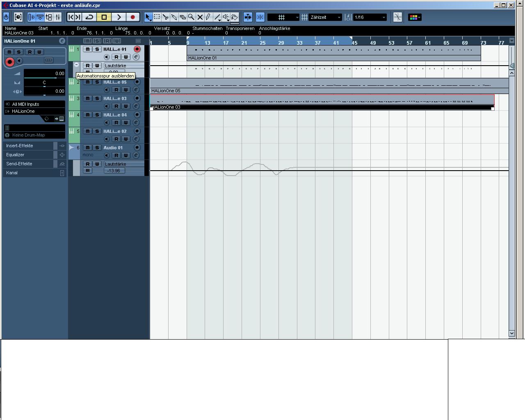Toggle the Show Info Line icon
This screenshot has width=525, height=420.
[x=40, y=17]
